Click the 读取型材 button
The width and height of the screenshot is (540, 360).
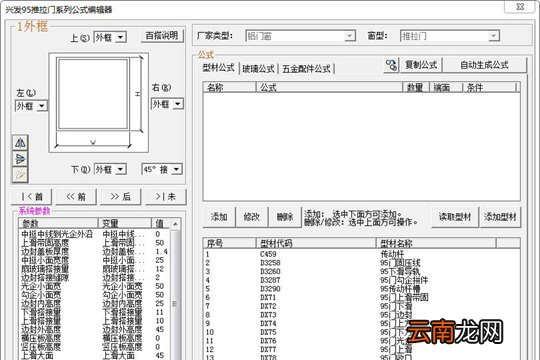[x=455, y=217]
